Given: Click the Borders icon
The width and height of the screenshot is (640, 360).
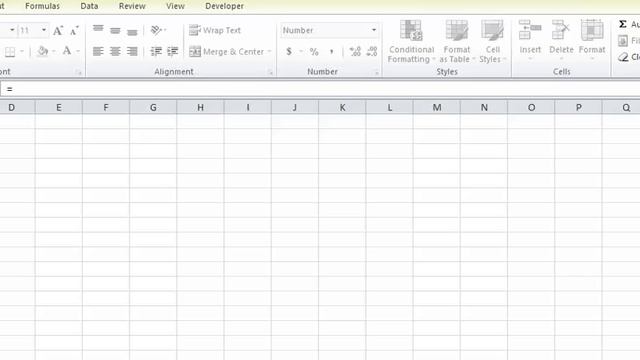Looking at the screenshot, I should click(x=10, y=51).
